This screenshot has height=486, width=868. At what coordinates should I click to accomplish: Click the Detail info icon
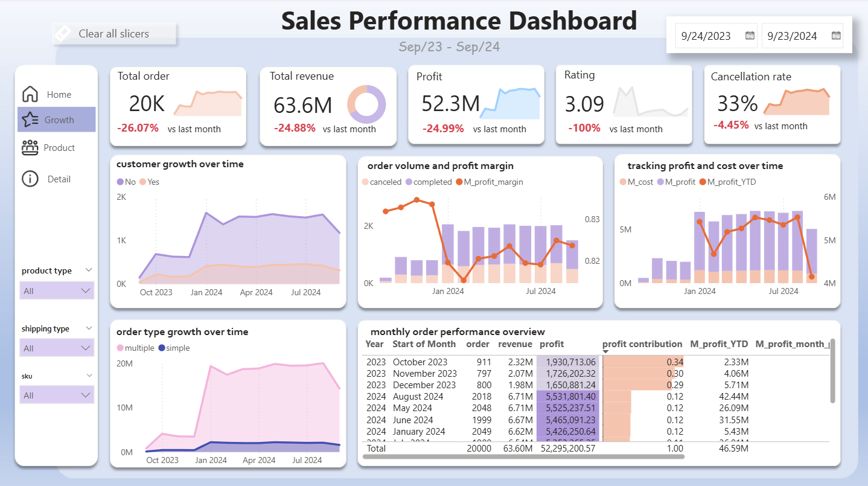coord(30,179)
